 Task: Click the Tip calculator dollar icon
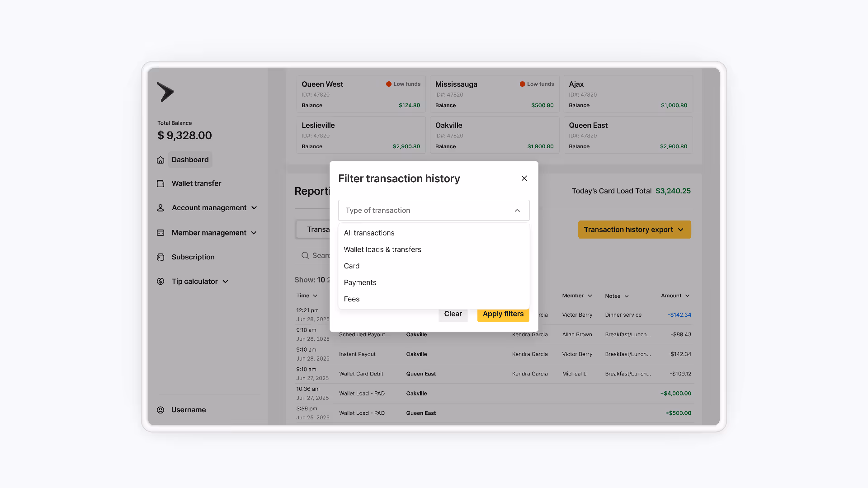[x=160, y=281]
